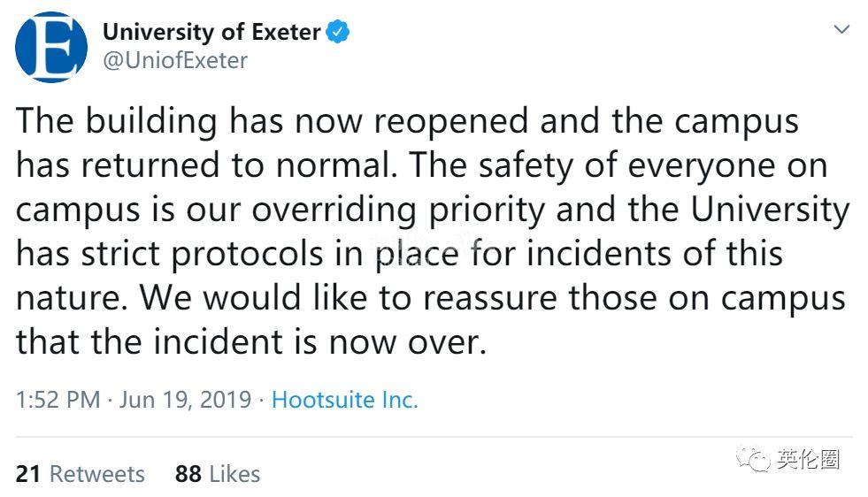The image size is (868, 497).
Task: Open the @UniofExeter handle link
Action: pyautogui.click(x=175, y=60)
